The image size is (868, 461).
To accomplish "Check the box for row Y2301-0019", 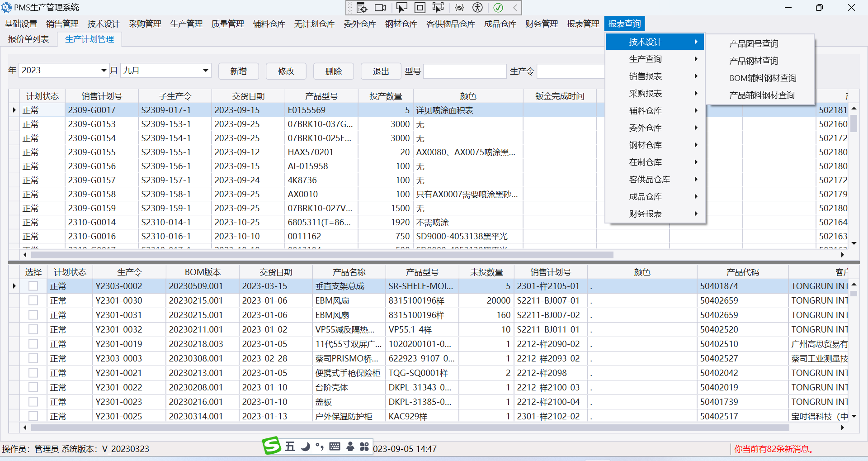I will 33,344.
